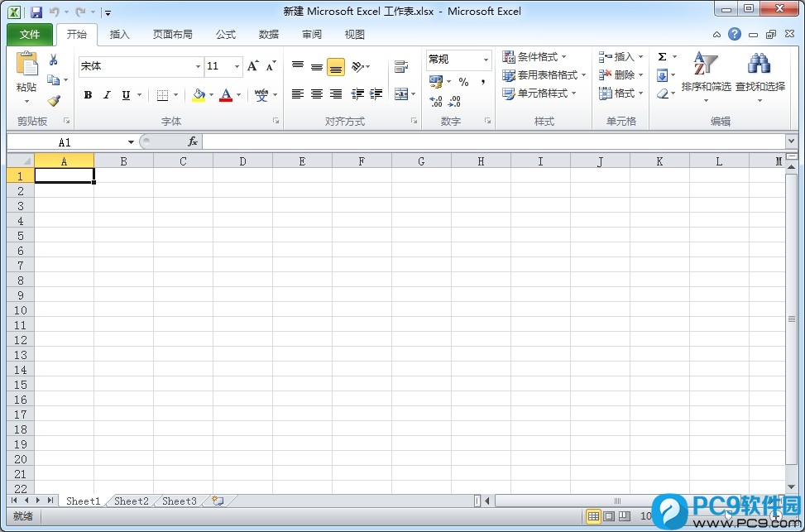
Task: Toggle align text left
Action: click(x=298, y=93)
